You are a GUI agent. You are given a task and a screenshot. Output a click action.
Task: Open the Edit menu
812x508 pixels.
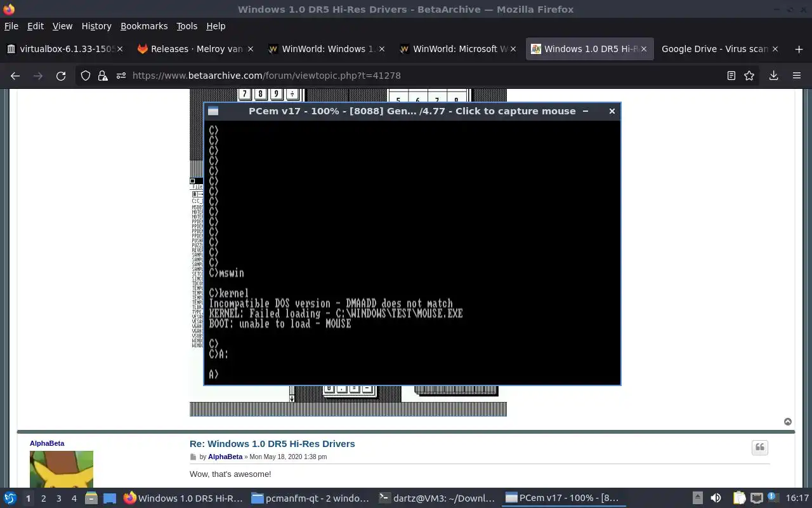point(36,26)
